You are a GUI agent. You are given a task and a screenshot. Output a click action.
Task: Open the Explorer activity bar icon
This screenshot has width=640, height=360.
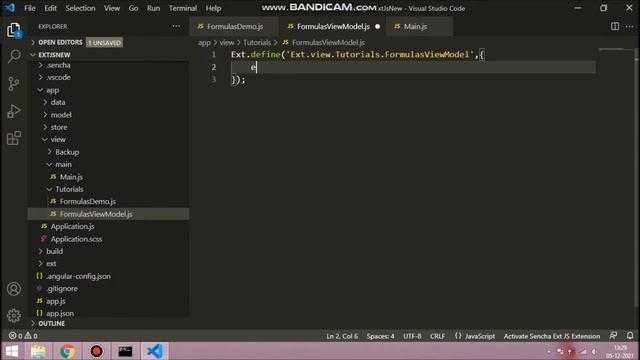[13, 30]
